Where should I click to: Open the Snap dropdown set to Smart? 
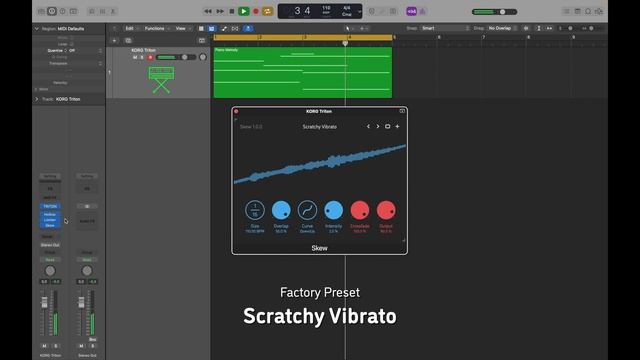click(445, 28)
